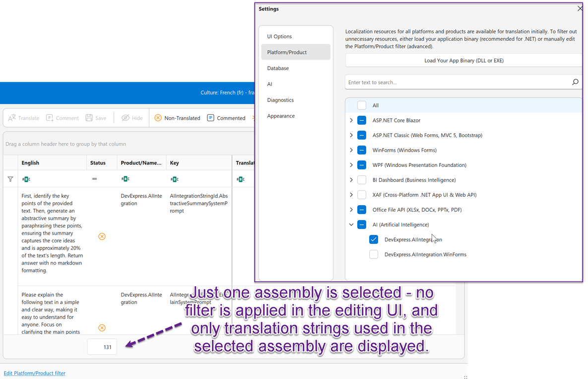This screenshot has width=588, height=379.
Task: Toggle the Commented filter button
Action: coord(226,118)
